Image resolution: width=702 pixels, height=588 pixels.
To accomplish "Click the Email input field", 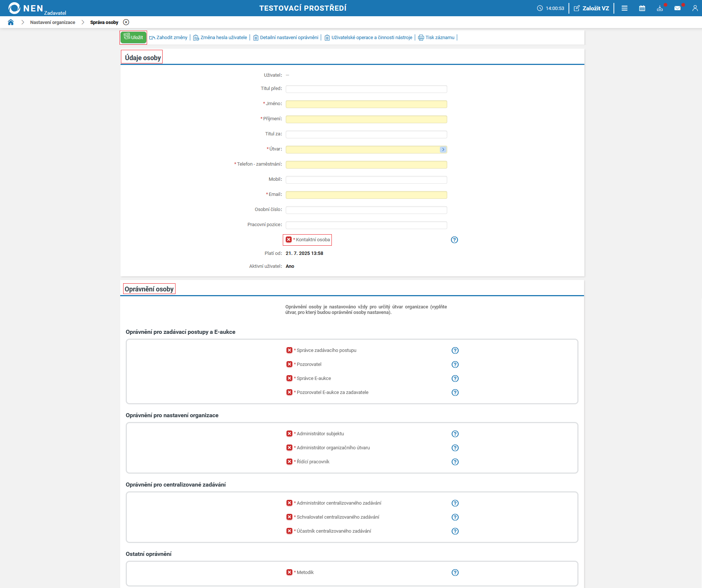I will 366,195.
